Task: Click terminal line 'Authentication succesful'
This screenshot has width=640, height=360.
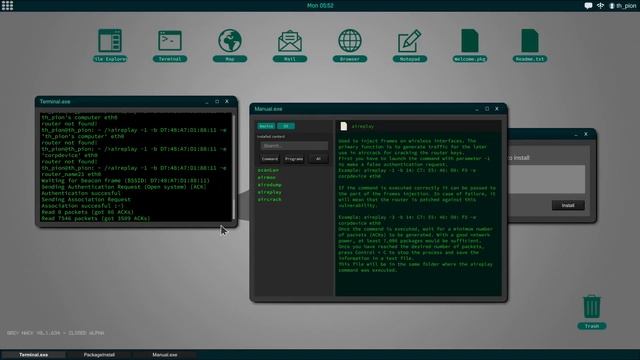Action: point(81,193)
